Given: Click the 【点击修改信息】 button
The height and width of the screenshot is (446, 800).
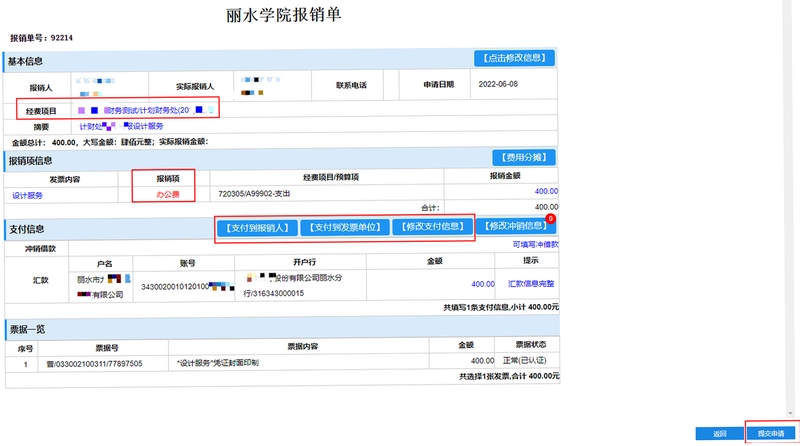Looking at the screenshot, I should point(514,58).
